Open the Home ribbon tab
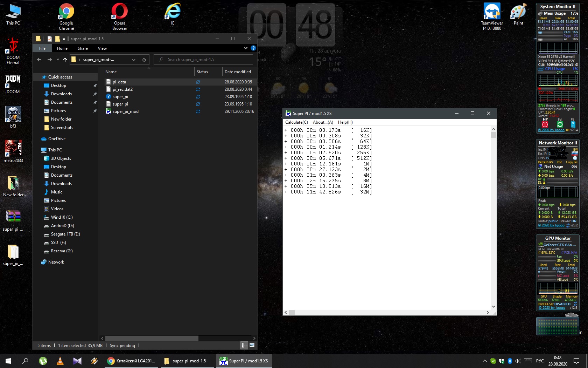Image resolution: width=588 pixels, height=368 pixels. pos(62,48)
